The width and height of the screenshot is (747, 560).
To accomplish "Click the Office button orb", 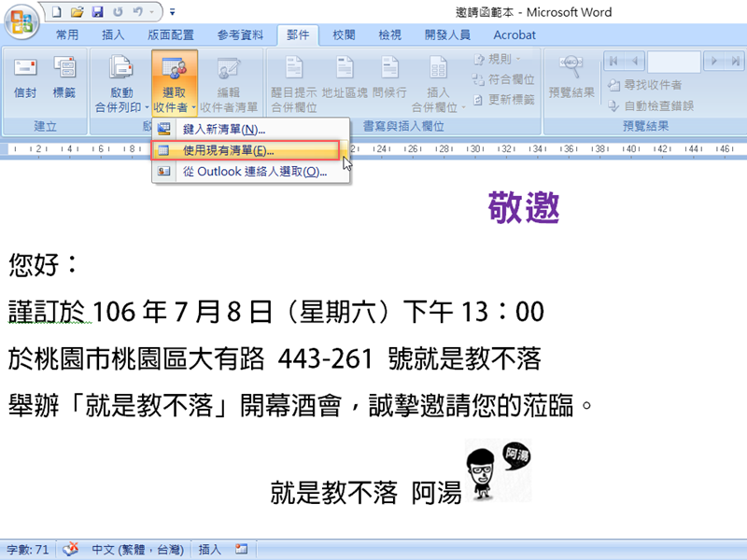I will 21,21.
